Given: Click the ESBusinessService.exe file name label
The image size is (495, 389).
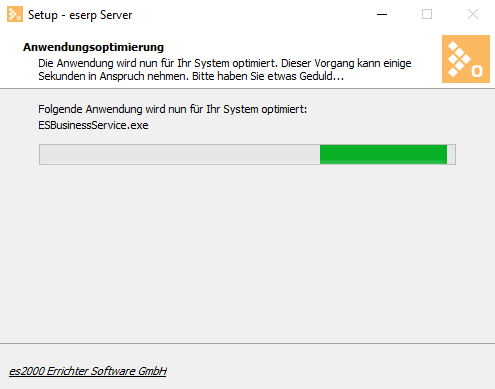Looking at the screenshot, I should tap(93, 125).
